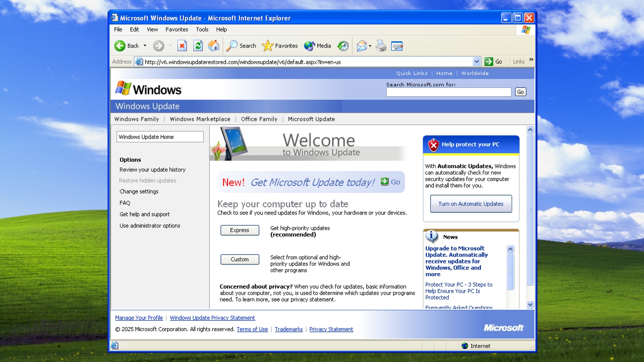The image size is (644, 362).
Task: Click the Express updates button
Action: 239,230
